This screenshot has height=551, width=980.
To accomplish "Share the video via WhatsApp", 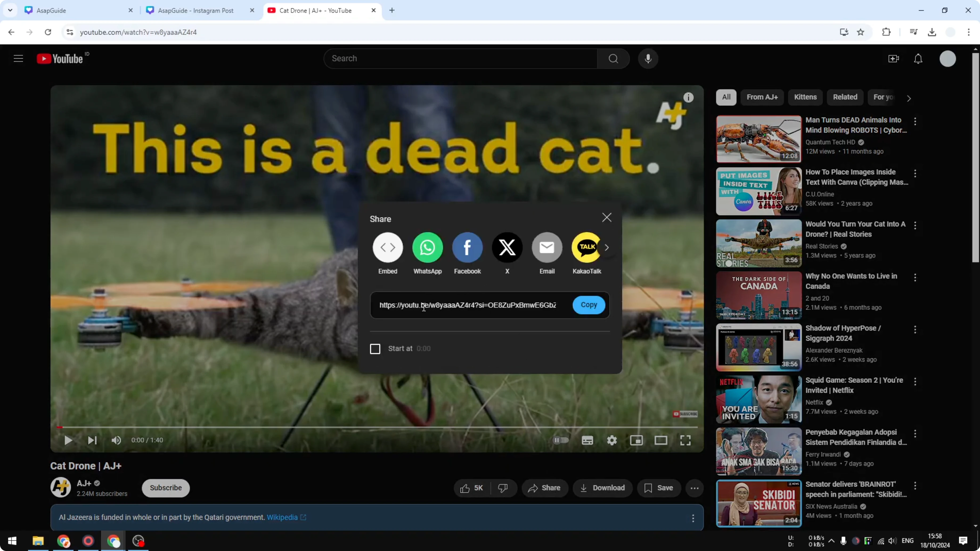I will coord(428,248).
